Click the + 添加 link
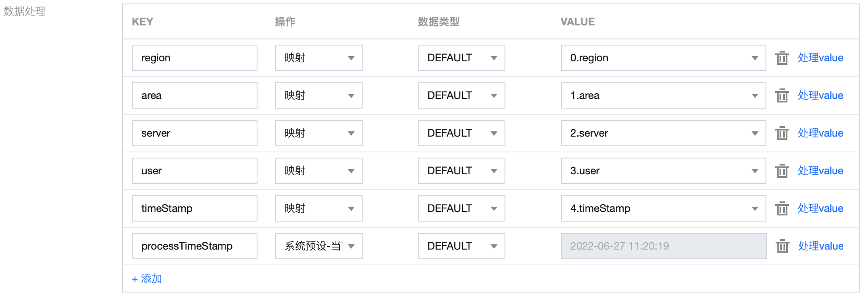868x296 pixels. [147, 278]
